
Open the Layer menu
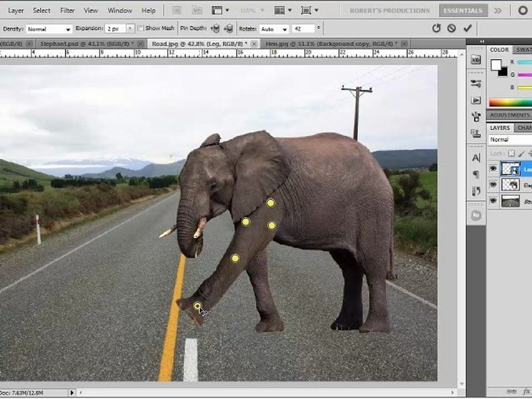click(x=16, y=11)
